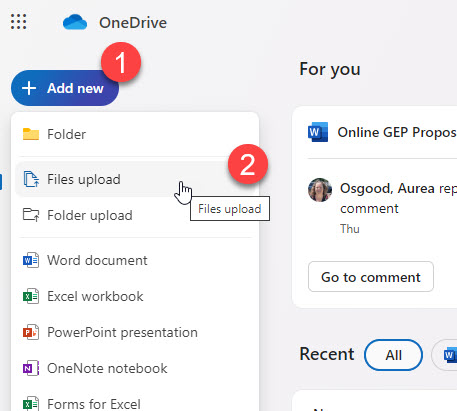Click the Add new button
This screenshot has height=411, width=457.
[x=65, y=88]
